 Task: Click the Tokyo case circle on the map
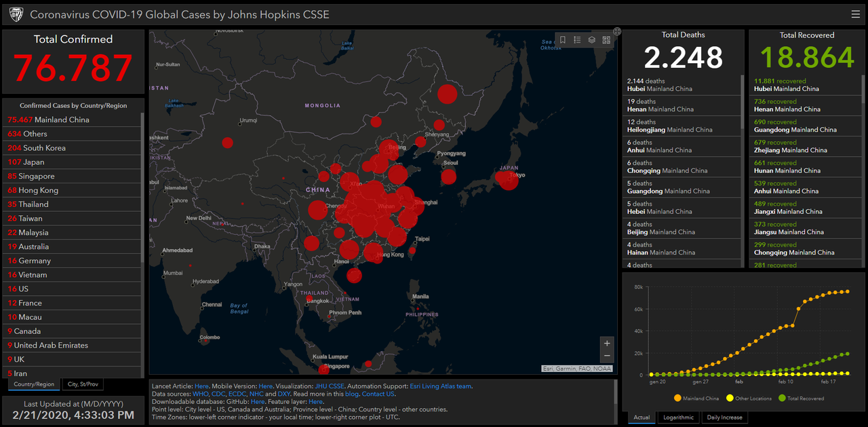coord(508,181)
